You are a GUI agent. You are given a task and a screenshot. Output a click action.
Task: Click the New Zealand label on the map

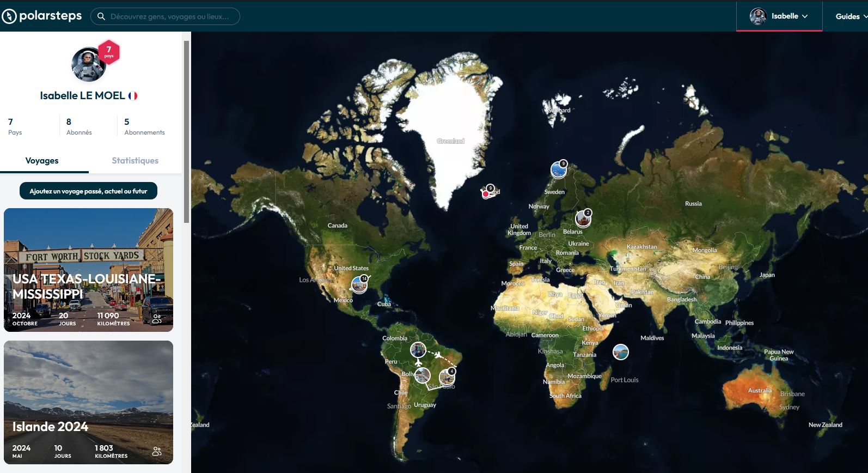click(825, 425)
